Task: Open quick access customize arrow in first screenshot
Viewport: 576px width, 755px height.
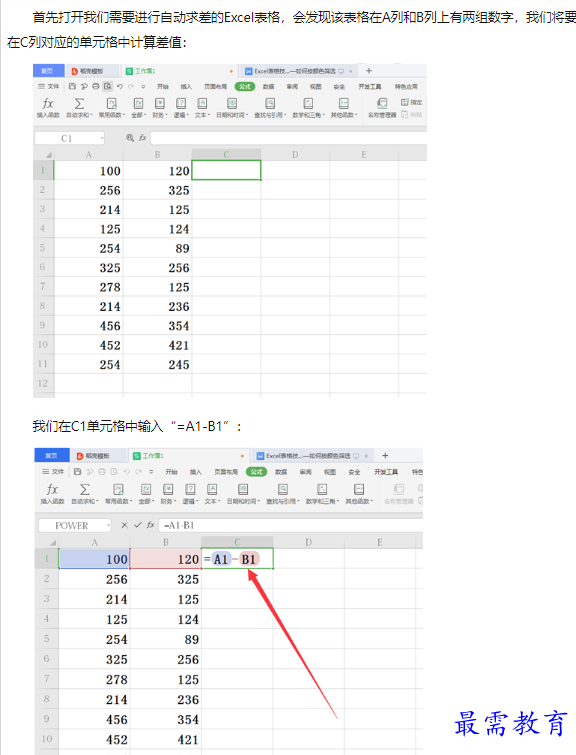Action: (x=143, y=87)
